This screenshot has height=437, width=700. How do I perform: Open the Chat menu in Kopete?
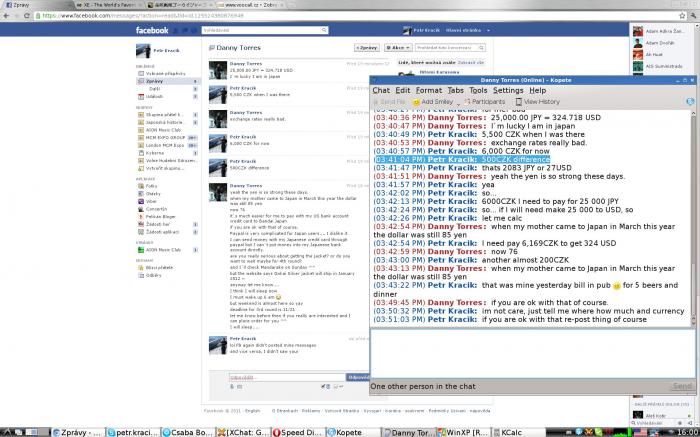(381, 90)
